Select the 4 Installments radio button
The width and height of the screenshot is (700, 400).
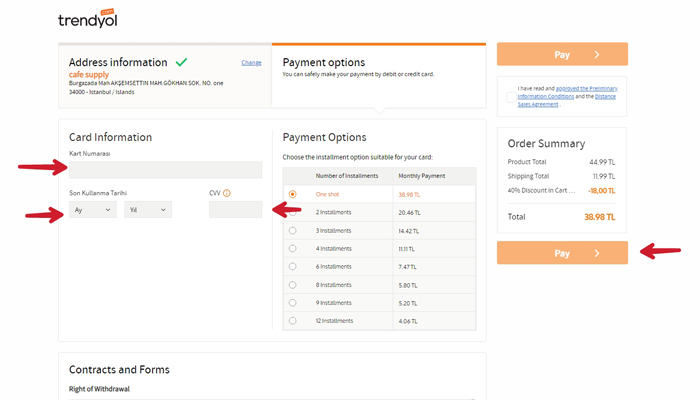[292, 249]
